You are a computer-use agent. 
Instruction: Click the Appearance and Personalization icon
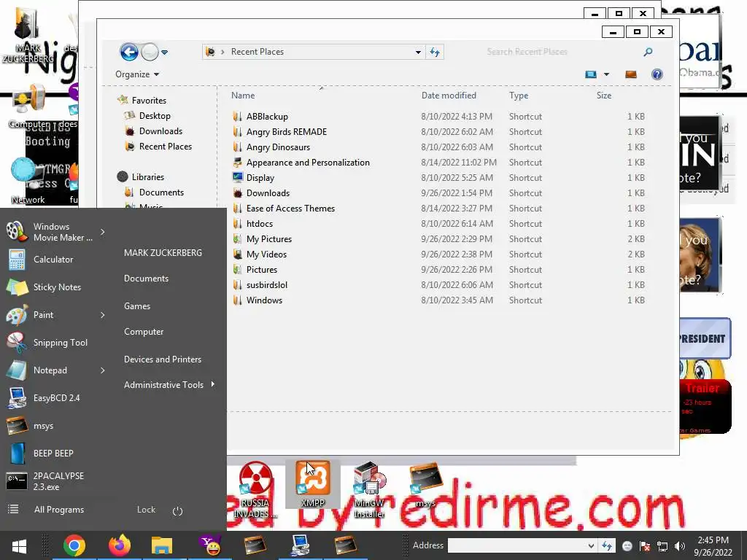[x=237, y=163]
